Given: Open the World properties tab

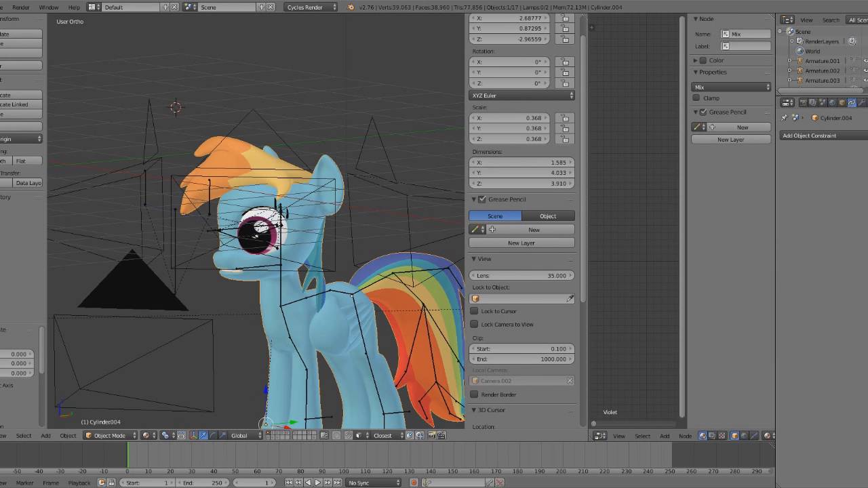Looking at the screenshot, I should (832, 102).
